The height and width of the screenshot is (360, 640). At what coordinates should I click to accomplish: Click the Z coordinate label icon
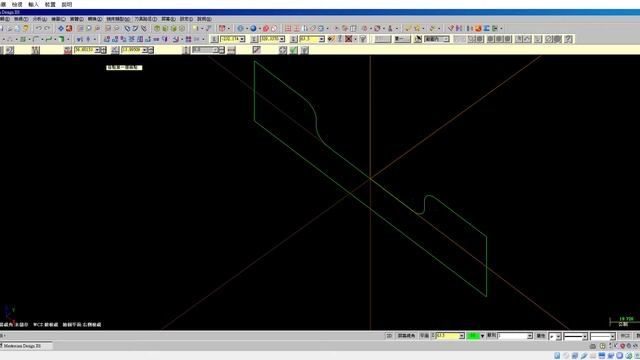click(293, 39)
